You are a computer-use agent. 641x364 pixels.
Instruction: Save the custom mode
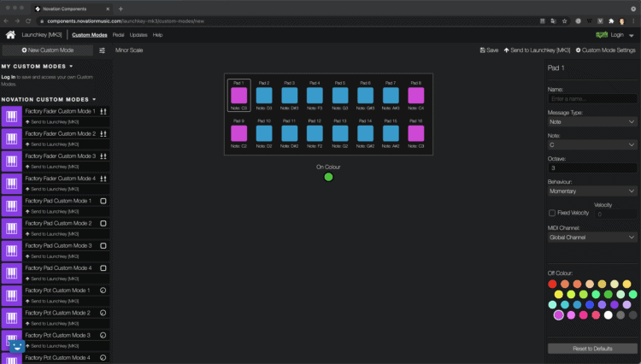click(489, 50)
